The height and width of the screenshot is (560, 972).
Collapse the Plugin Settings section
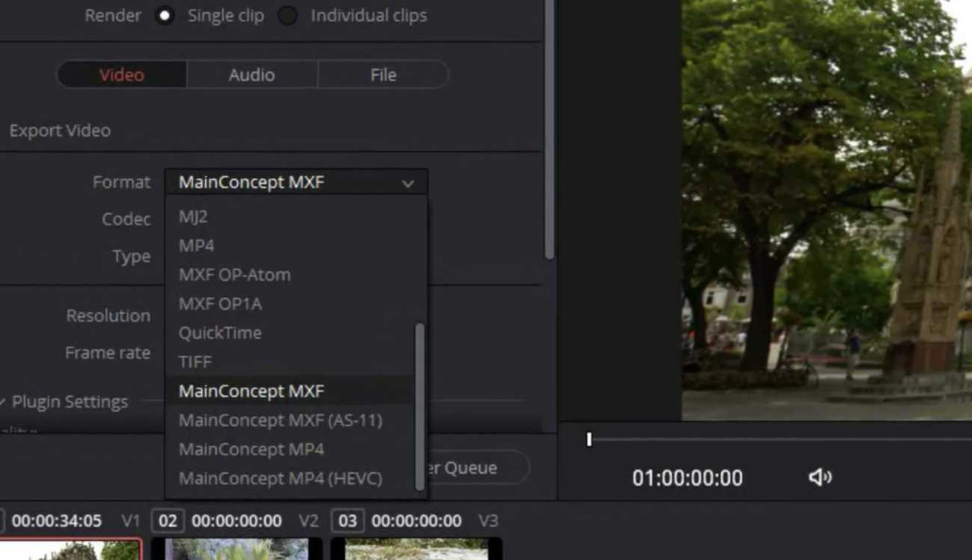coord(3,401)
